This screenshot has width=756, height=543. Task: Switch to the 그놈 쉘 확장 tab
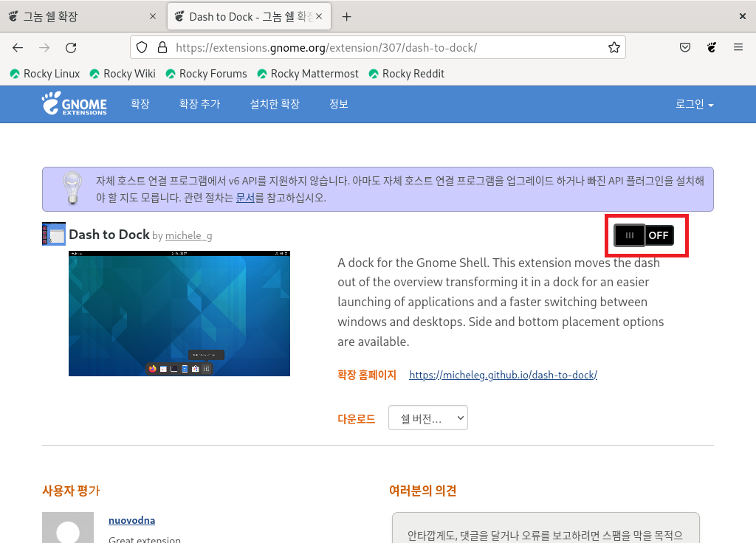coord(82,17)
